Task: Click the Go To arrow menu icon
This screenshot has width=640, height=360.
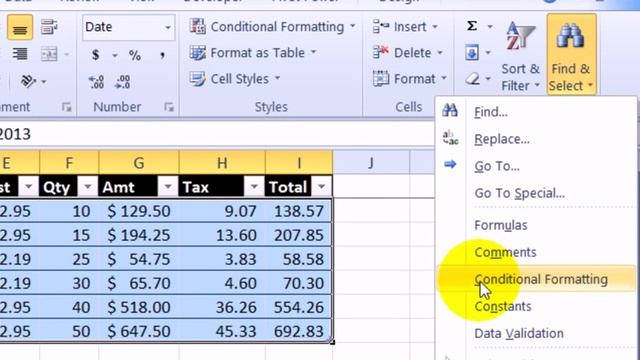Action: (x=450, y=164)
